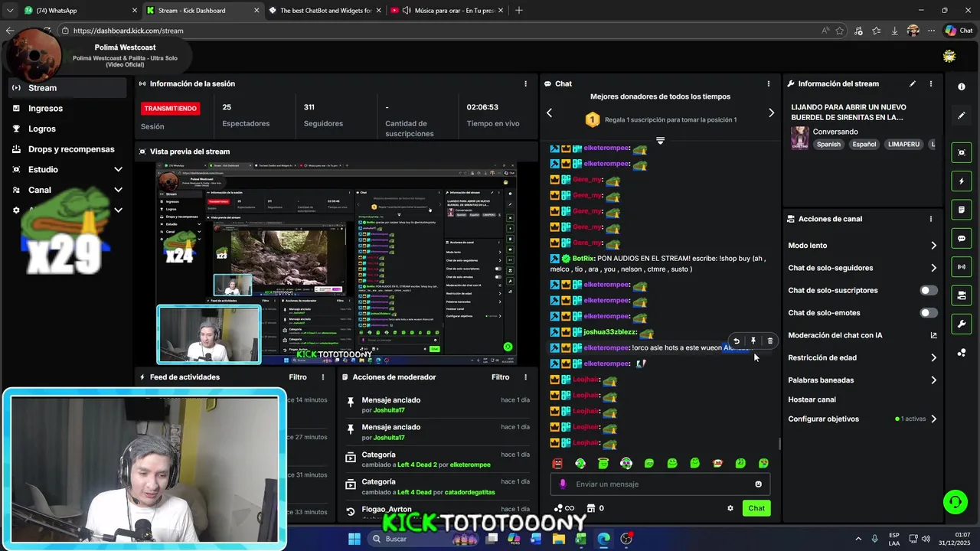Viewport: 980px width, 551px height.
Task: Click the lightning bolt icon in right rail
Action: [x=962, y=181]
